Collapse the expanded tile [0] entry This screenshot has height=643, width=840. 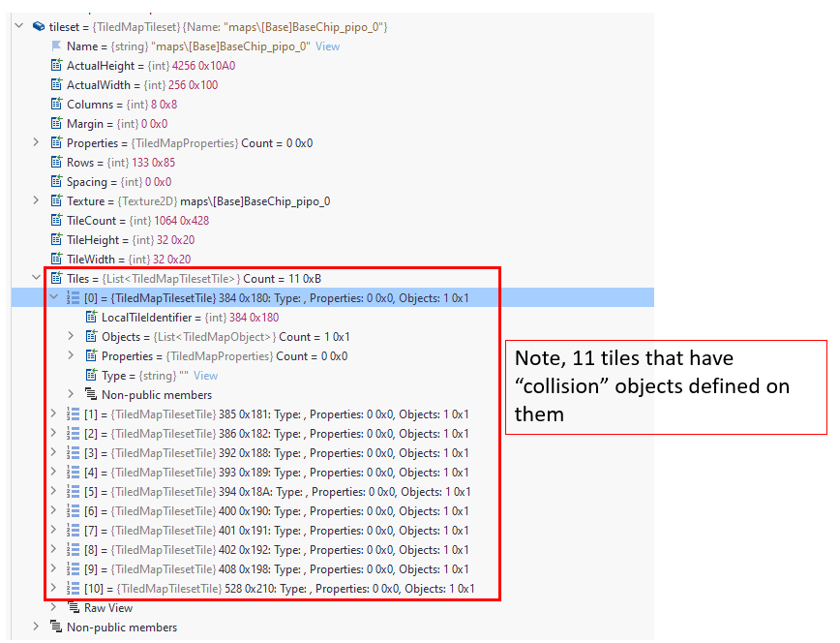point(54,297)
